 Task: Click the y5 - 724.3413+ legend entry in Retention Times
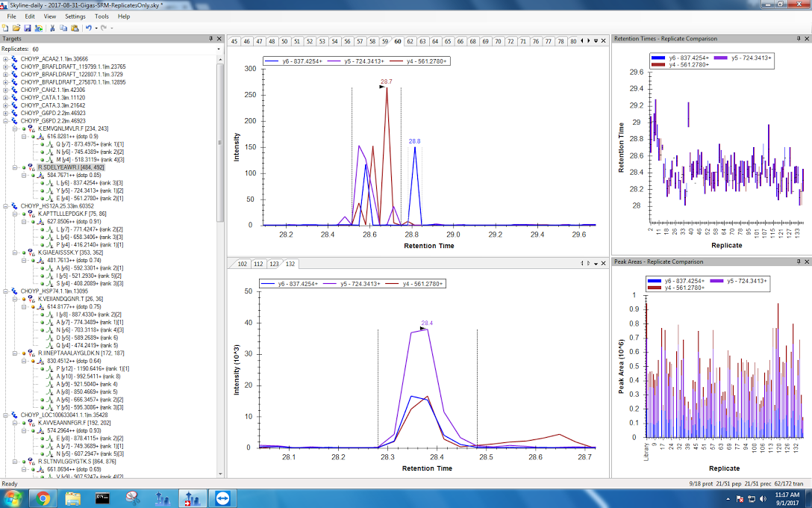(742, 57)
